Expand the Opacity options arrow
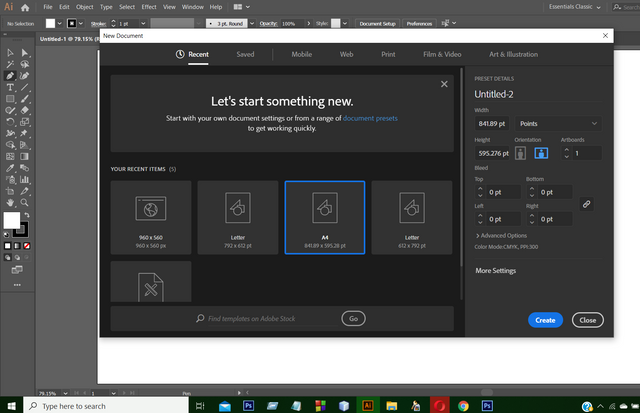 [309, 24]
